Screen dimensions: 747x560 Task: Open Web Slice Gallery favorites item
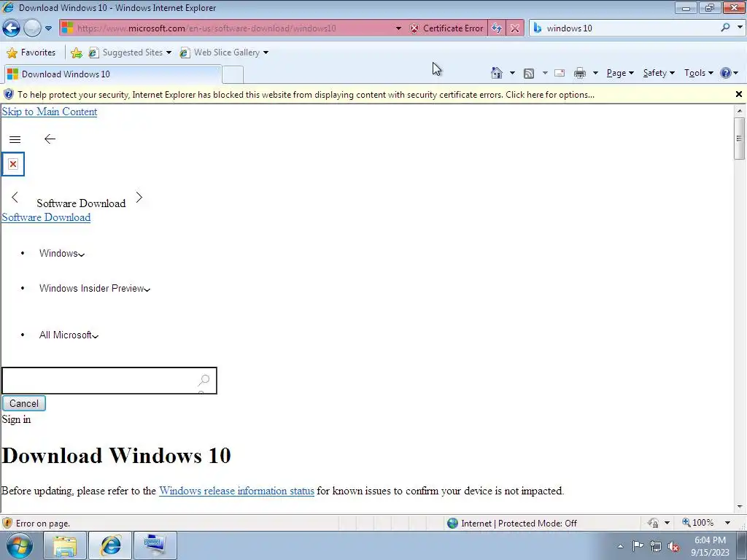[224, 52]
